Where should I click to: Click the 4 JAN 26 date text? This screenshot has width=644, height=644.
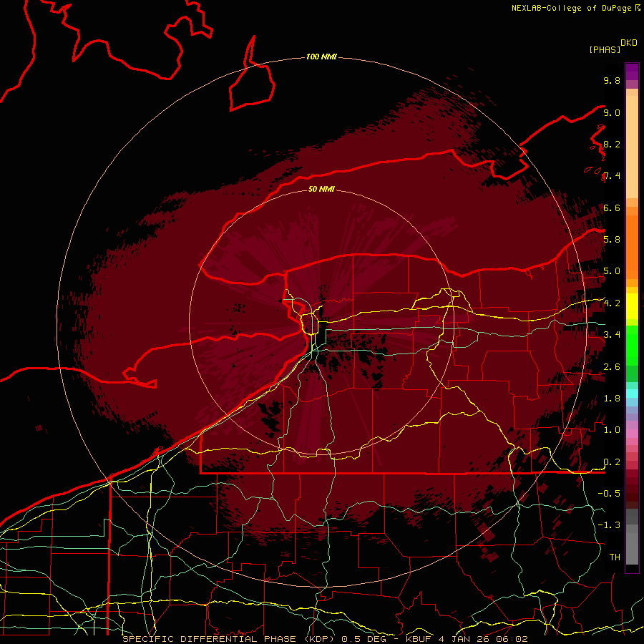(x=465, y=639)
